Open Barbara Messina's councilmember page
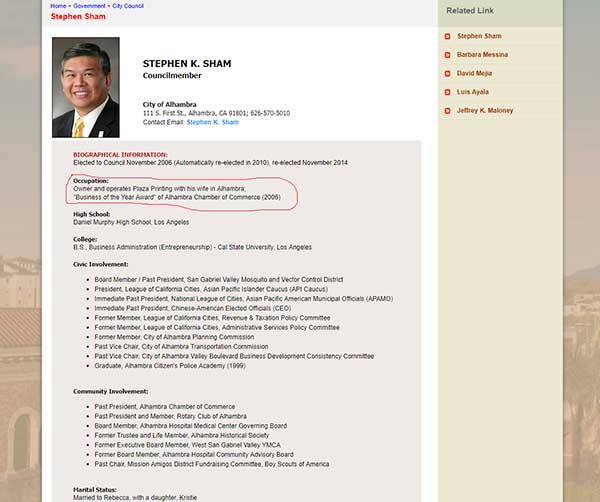This screenshot has height=502, width=600. tap(483, 55)
